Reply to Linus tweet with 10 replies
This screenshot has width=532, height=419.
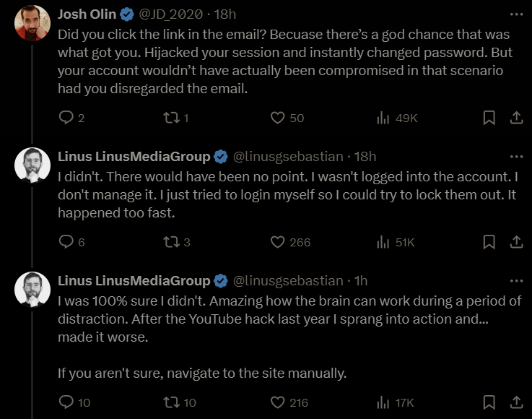tap(66, 402)
